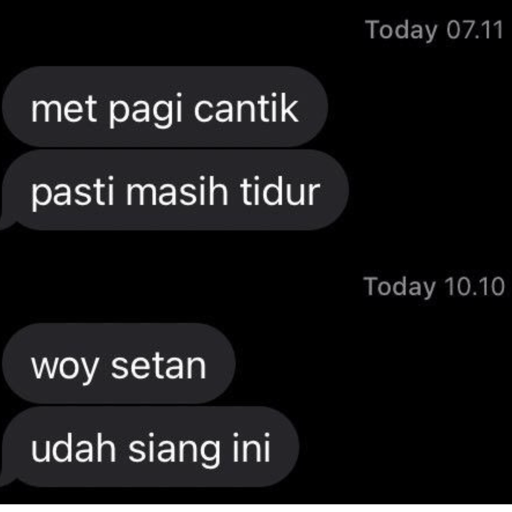Click the word "woy" in third message
512x512 pixels.
point(65,369)
